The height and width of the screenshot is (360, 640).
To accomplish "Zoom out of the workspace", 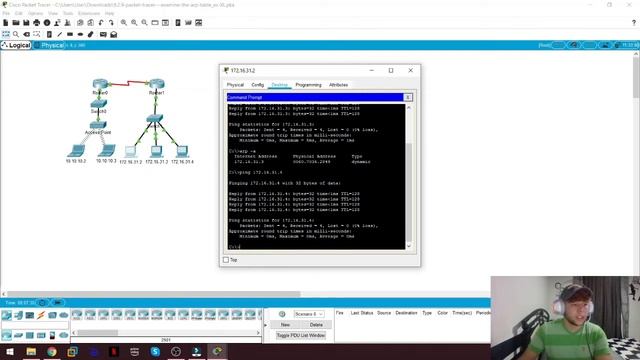I will (144, 23).
